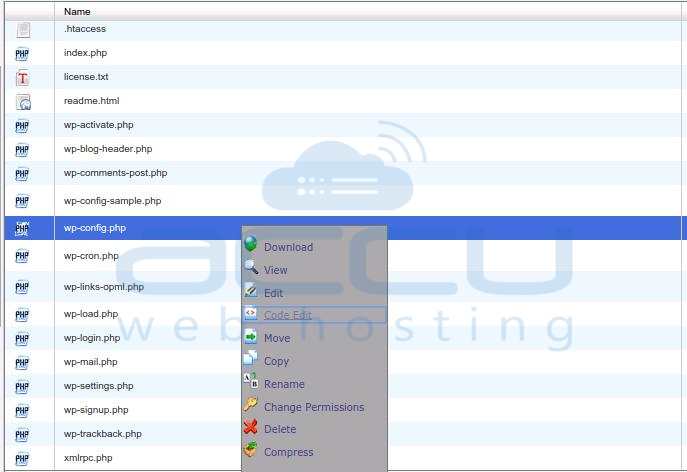Screen dimensions: 687x472
Task: Click the PHP icon beside wp-comments-post.php
Action: (x=22, y=174)
